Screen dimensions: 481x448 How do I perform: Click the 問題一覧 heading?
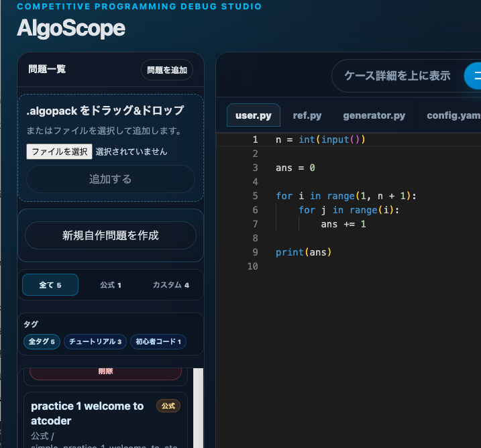[x=47, y=69]
